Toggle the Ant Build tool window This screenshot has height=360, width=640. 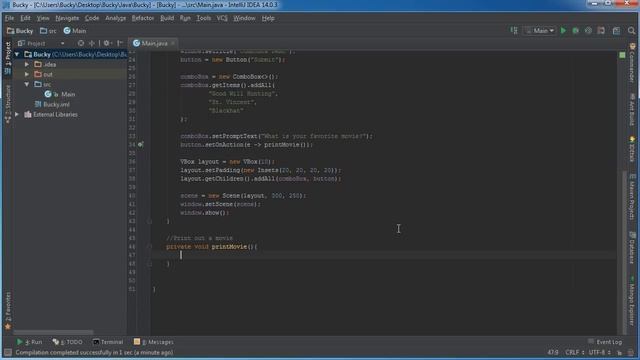coord(632,109)
